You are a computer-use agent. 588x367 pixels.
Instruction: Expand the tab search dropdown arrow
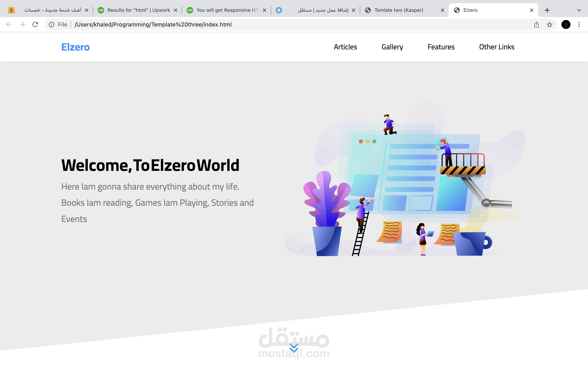[x=579, y=10]
